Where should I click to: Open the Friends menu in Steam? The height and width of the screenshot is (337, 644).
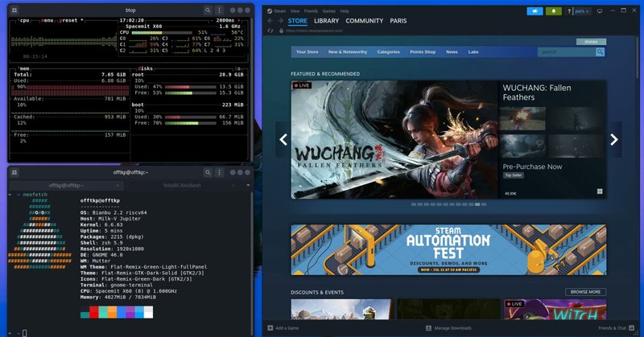coord(311,11)
